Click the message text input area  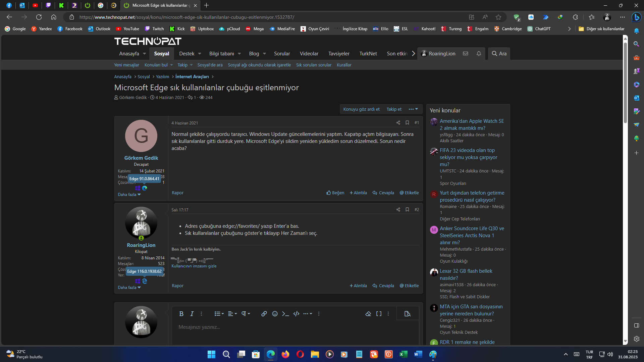coord(295,327)
